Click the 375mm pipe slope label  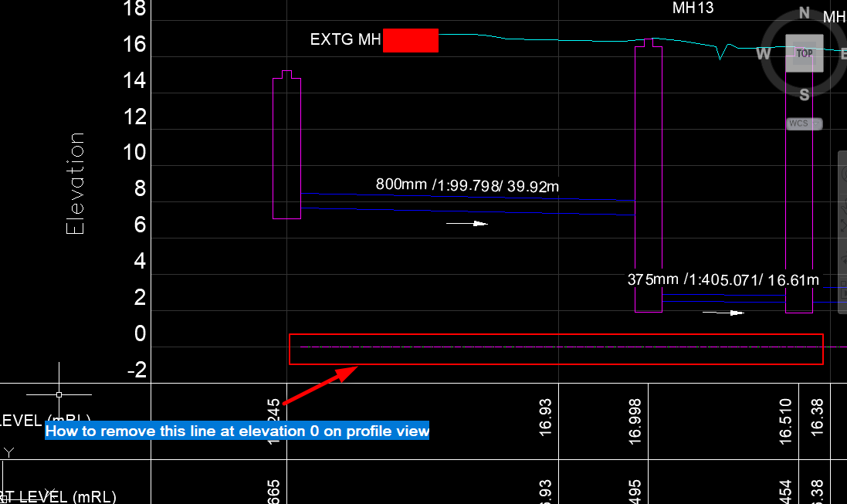(721, 279)
